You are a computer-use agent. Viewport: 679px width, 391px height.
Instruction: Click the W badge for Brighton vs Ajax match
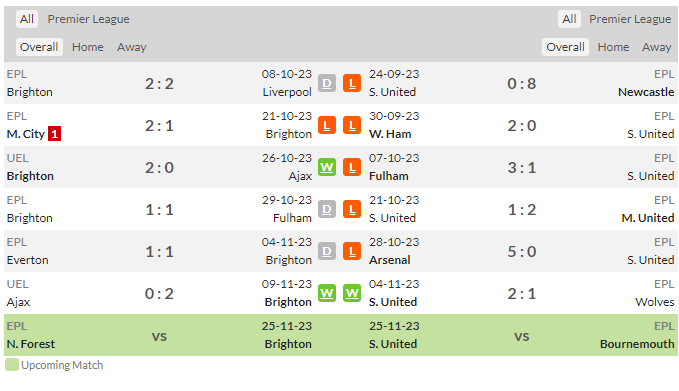pyautogui.click(x=327, y=168)
